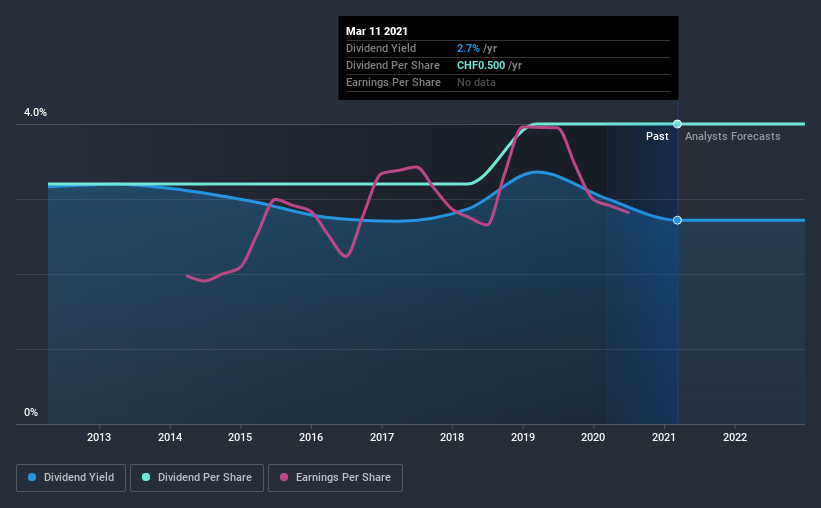Image resolution: width=821 pixels, height=508 pixels.
Task: Click the pink Earnings Per Share legend dot
Action: 284,477
